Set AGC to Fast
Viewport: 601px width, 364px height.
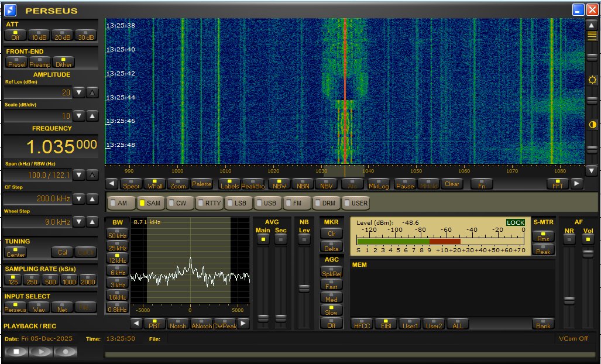tap(332, 284)
